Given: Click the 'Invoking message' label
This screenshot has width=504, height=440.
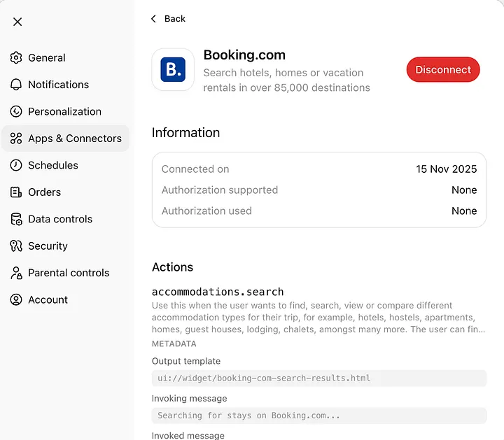Looking at the screenshot, I should [189, 399].
